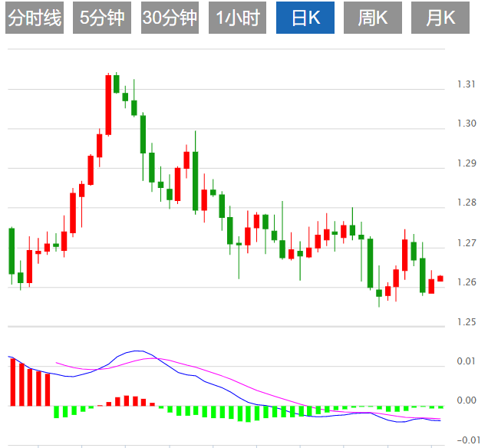The height and width of the screenshot is (448, 488).
Task: Click the 1.25 price axis label
Action: [x=467, y=322]
